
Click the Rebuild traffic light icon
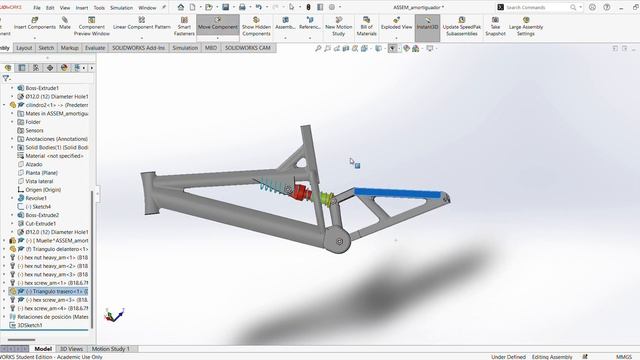tap(308, 7)
